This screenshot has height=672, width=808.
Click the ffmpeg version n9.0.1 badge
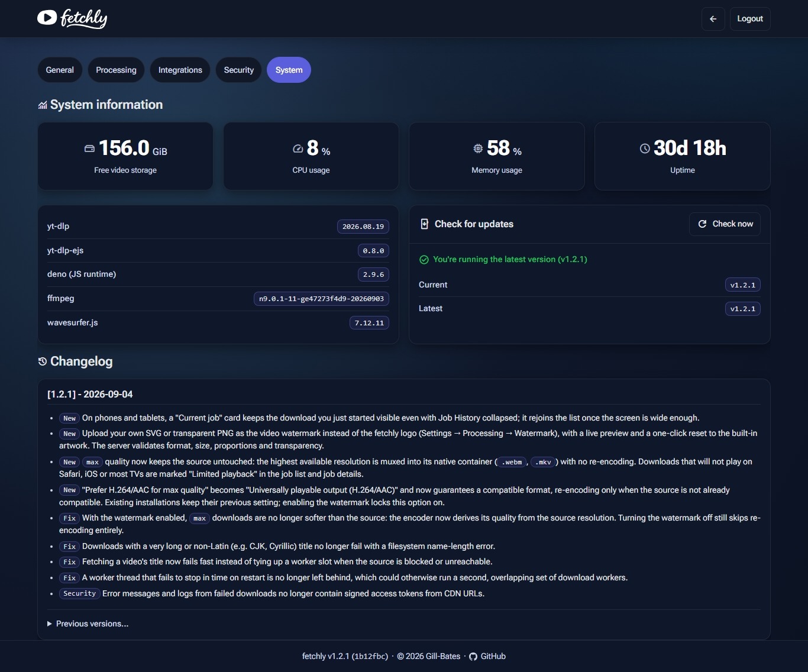(321, 299)
